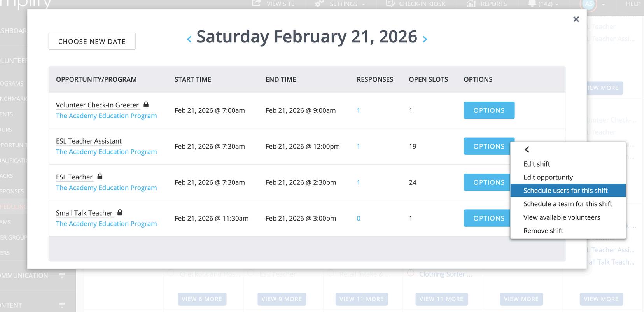644x312 pixels.
Task: Go to the previous day arrow
Action: pos(189,39)
